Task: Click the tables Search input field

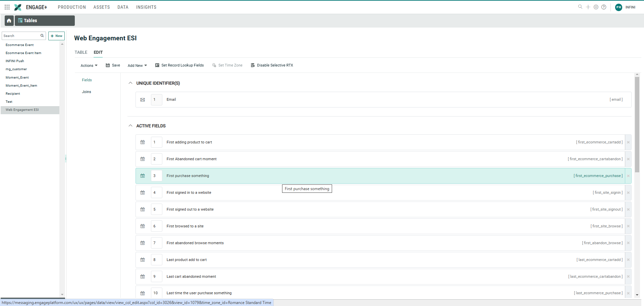Action: [x=21, y=36]
